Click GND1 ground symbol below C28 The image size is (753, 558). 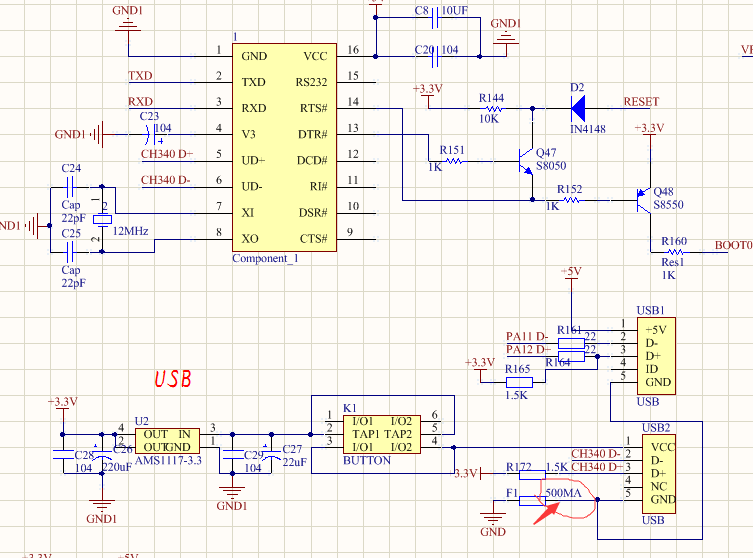[102, 506]
